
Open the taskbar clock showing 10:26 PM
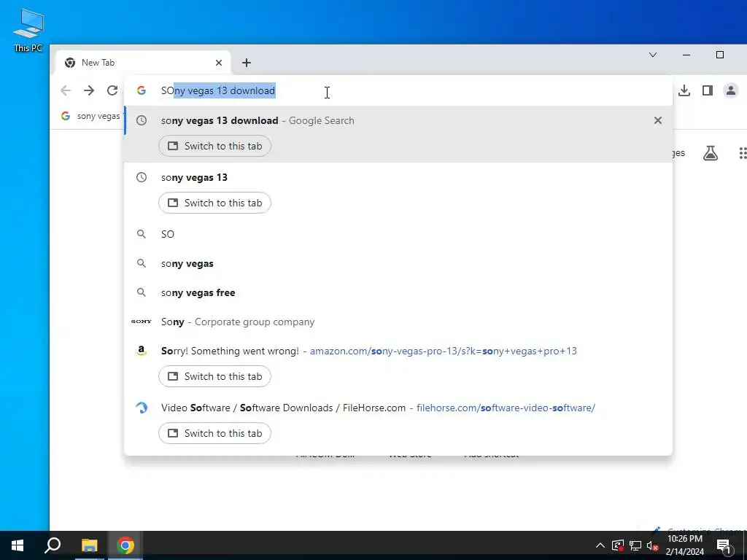(684, 545)
